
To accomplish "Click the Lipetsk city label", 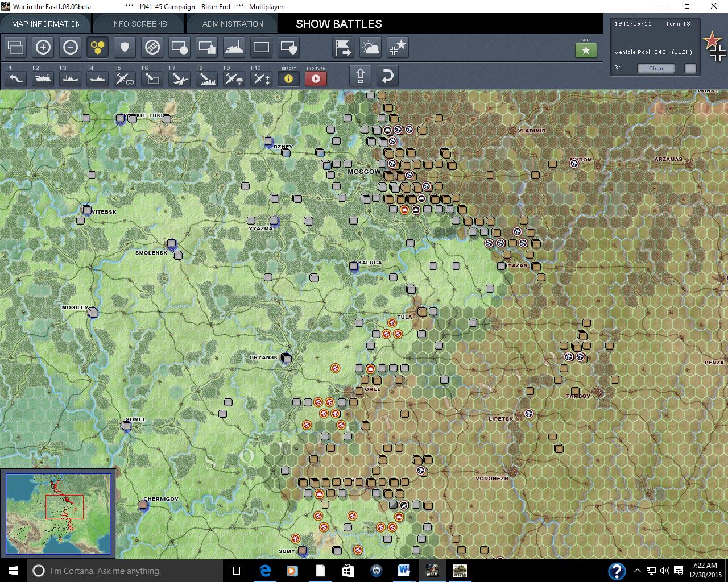I will (501, 419).
